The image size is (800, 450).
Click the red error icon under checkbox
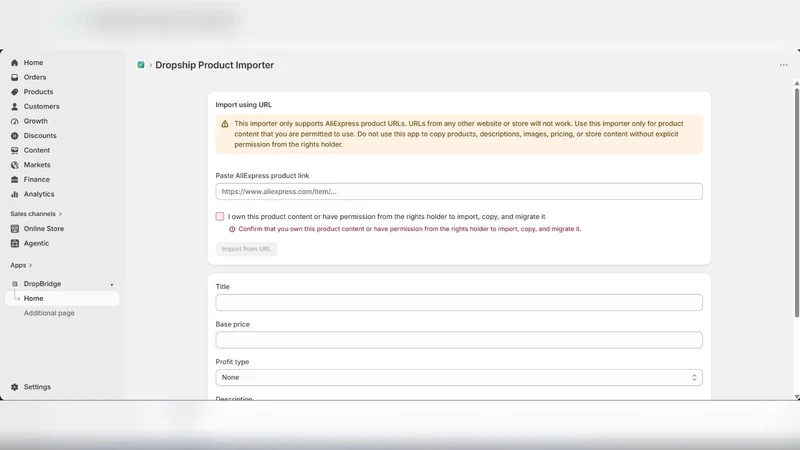(232, 229)
